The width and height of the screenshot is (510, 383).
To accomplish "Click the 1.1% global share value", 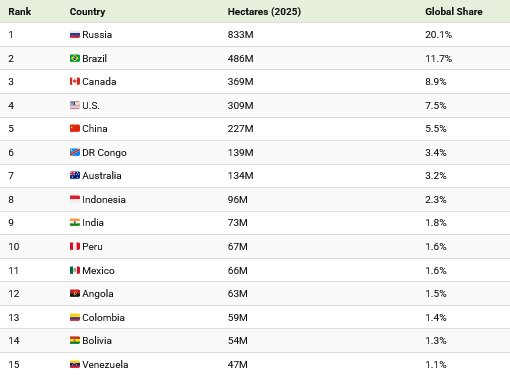I will coord(436,364).
